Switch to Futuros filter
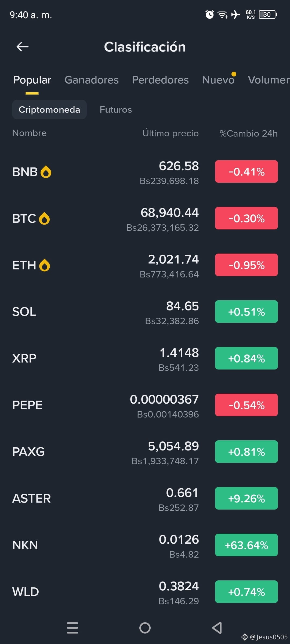 (x=116, y=109)
